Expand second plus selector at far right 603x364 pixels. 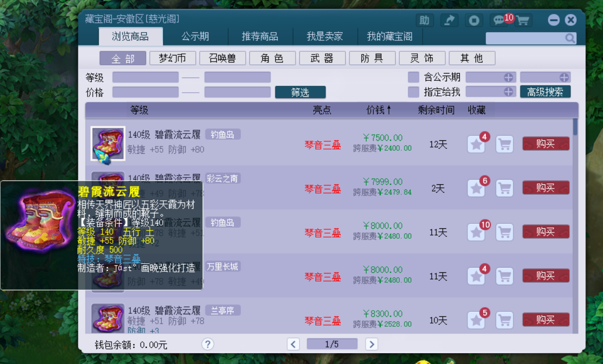pos(564,77)
